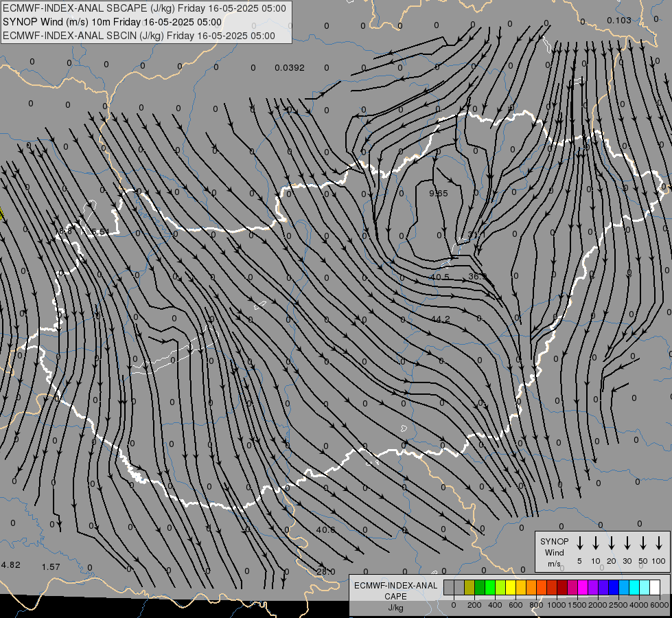This screenshot has width=672, height=618.
Task: Click the 1000 label on CAPE scale
Action: click(557, 605)
